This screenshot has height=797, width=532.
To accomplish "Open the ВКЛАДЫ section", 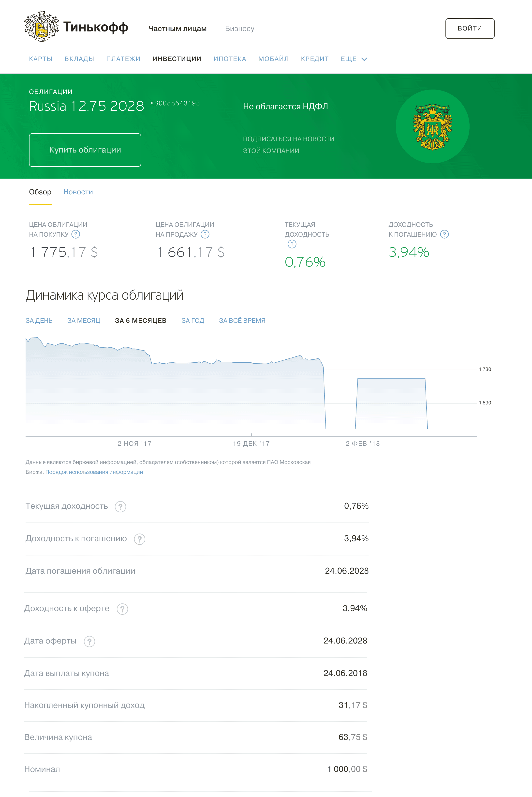I will 79,59.
